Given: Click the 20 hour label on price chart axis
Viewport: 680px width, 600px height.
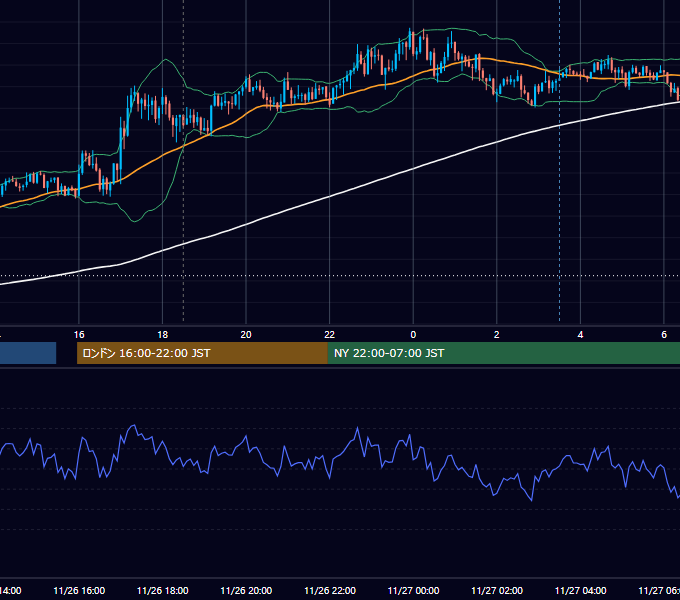Looking at the screenshot, I should coord(246,335).
